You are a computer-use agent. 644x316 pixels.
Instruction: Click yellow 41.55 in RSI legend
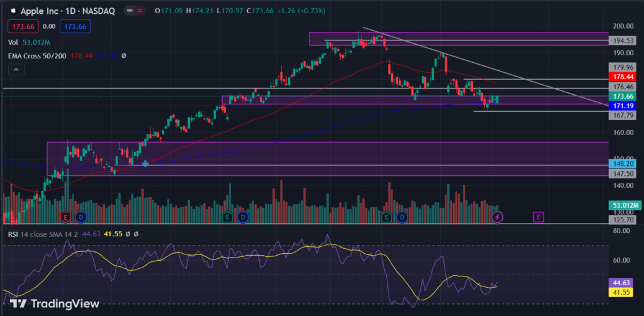click(x=112, y=234)
